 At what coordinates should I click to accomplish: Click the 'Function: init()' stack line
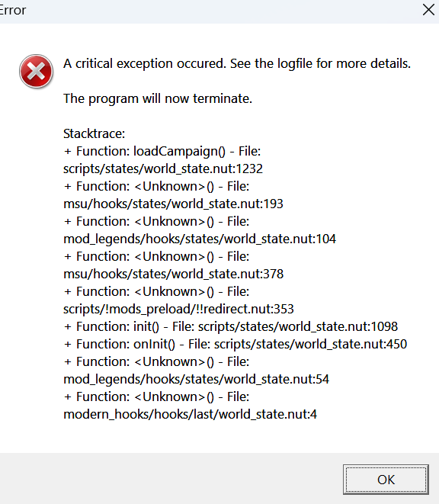coord(230,326)
